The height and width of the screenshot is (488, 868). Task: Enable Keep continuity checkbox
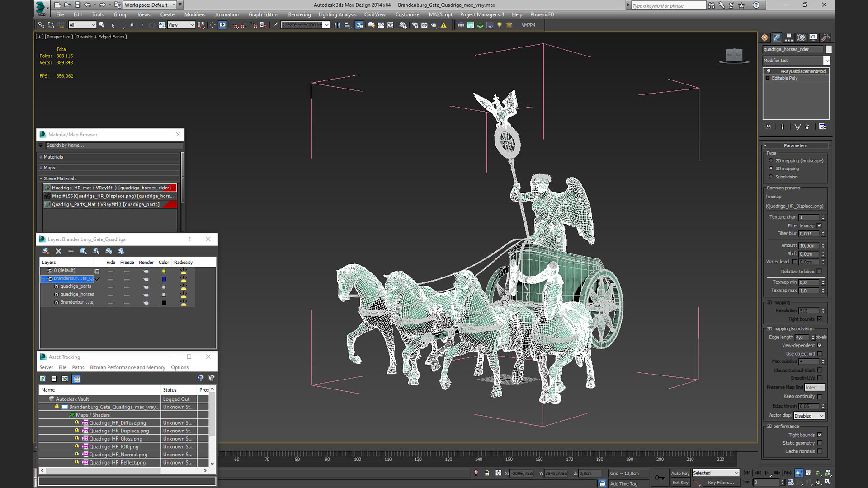pos(820,397)
